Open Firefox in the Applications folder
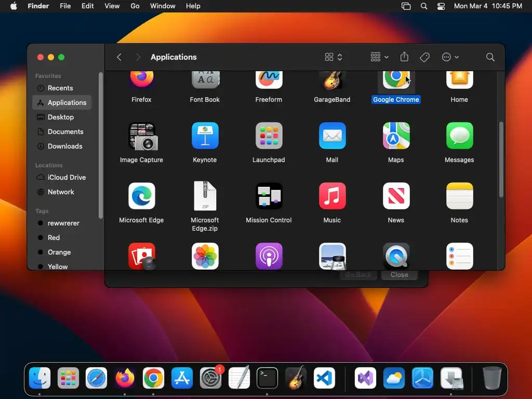The width and height of the screenshot is (532, 399). 141,79
